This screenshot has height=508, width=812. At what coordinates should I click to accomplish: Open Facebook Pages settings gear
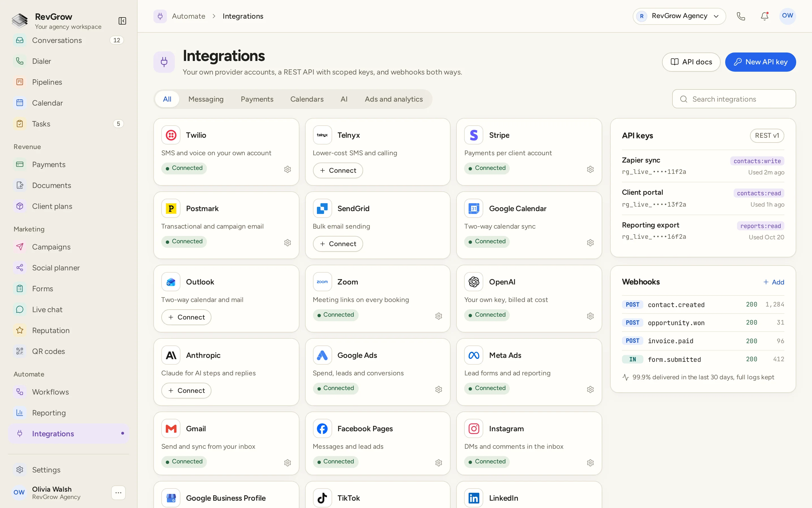click(438, 463)
